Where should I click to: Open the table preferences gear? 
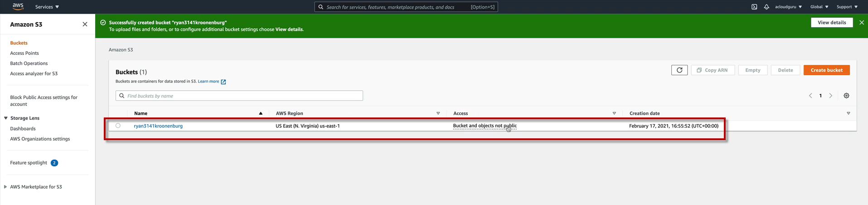pyautogui.click(x=846, y=96)
